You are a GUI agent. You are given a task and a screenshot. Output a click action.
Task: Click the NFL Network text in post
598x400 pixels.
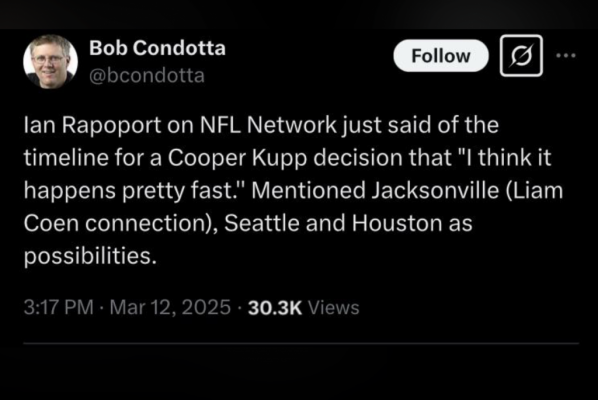pos(268,125)
